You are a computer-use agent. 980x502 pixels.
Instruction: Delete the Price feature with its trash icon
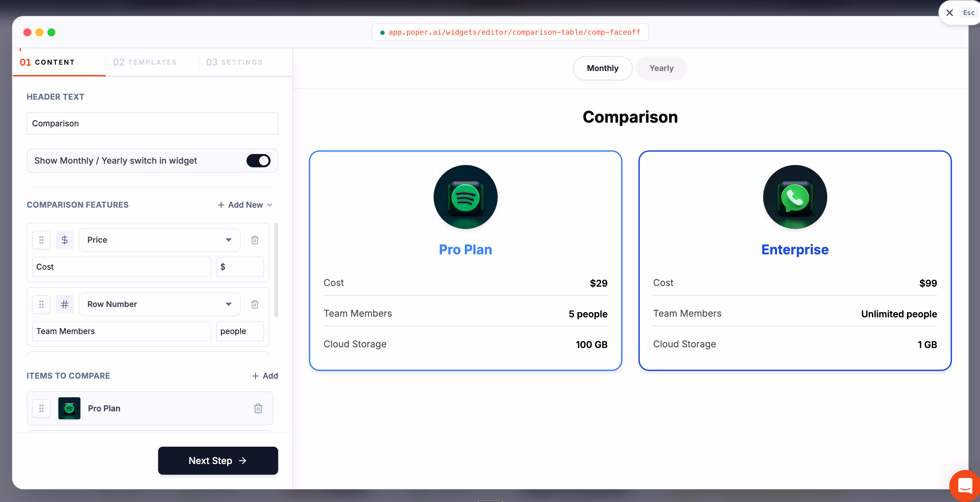[x=255, y=240]
